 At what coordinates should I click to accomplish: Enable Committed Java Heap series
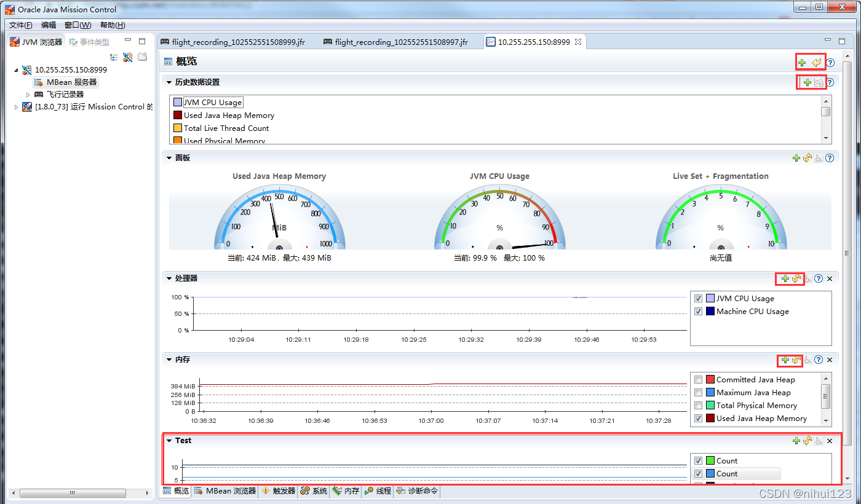[x=698, y=379]
